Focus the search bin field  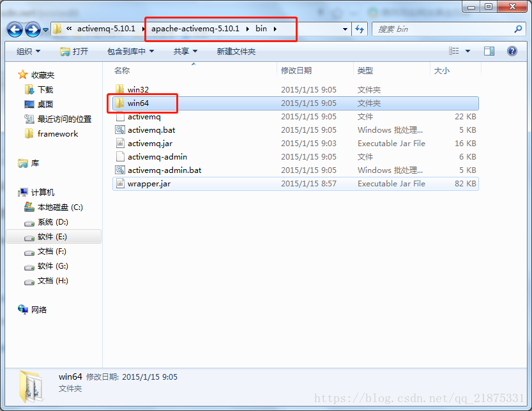point(441,29)
